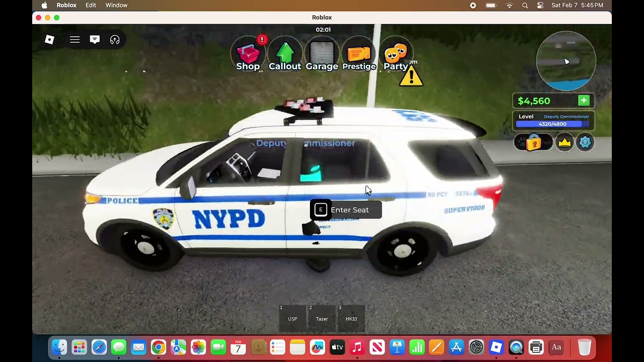The image size is (644, 362).
Task: Open Dictionary from the Dock
Action: point(556,347)
